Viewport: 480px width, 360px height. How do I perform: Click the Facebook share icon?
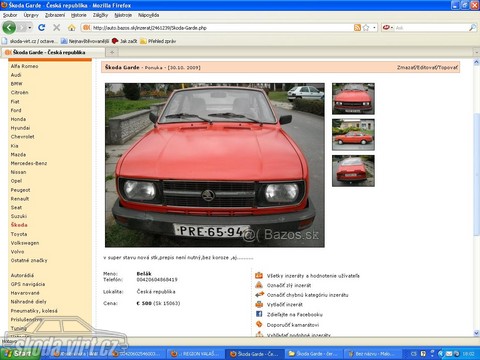tap(259, 314)
